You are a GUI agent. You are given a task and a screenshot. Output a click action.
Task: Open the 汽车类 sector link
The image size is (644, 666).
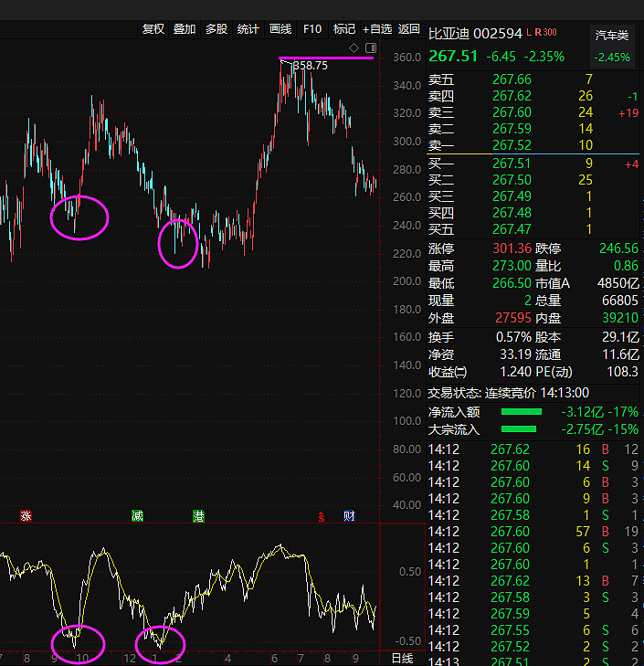click(612, 36)
